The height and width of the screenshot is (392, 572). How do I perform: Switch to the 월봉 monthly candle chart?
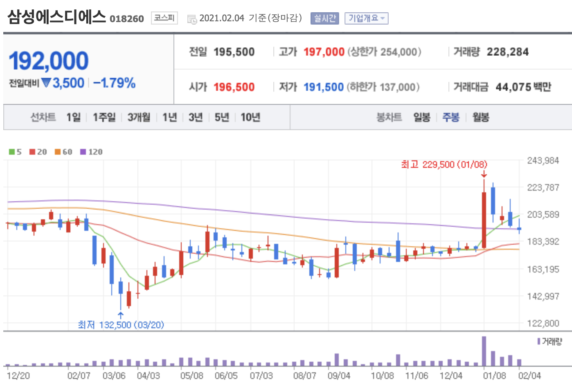tap(481, 117)
